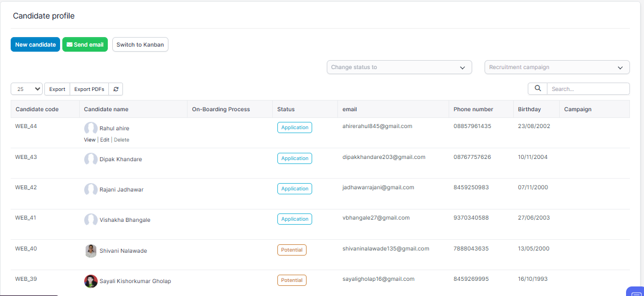Open the 25 rows-per-page selector
This screenshot has height=296, width=644.
[26, 89]
